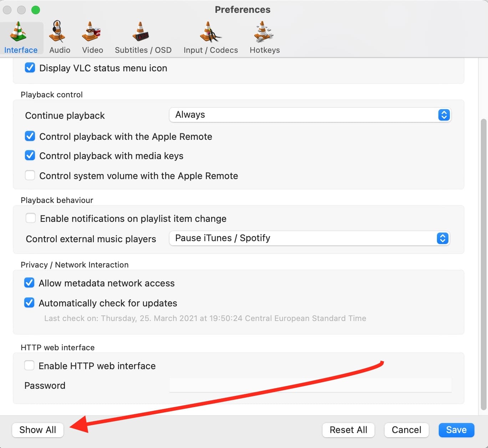The height and width of the screenshot is (448, 488).
Task: Enable notifications on playlist item change
Action: click(31, 218)
